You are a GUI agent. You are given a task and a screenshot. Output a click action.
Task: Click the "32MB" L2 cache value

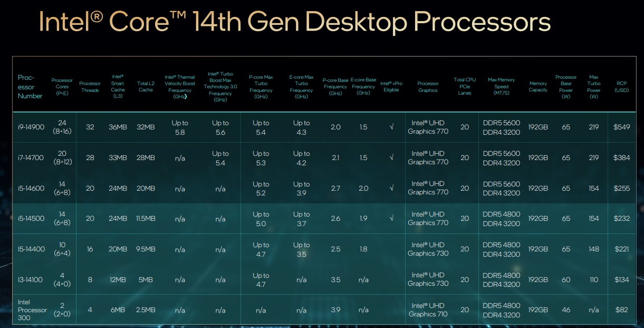(146, 127)
